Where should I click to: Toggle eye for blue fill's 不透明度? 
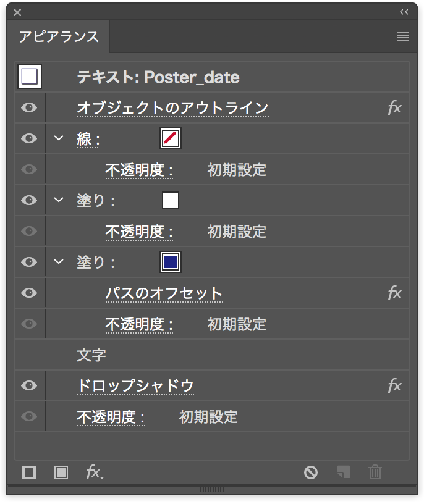point(29,324)
